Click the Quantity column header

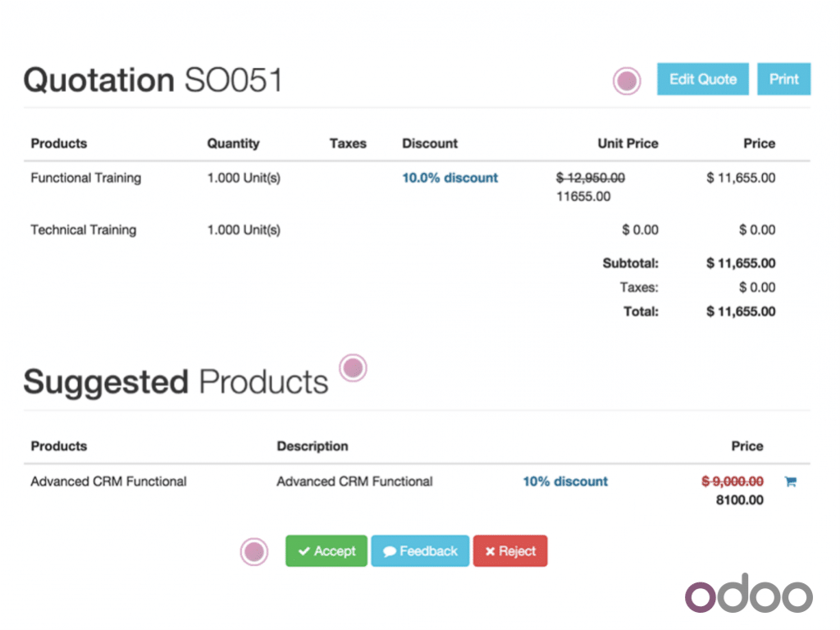[x=233, y=144]
